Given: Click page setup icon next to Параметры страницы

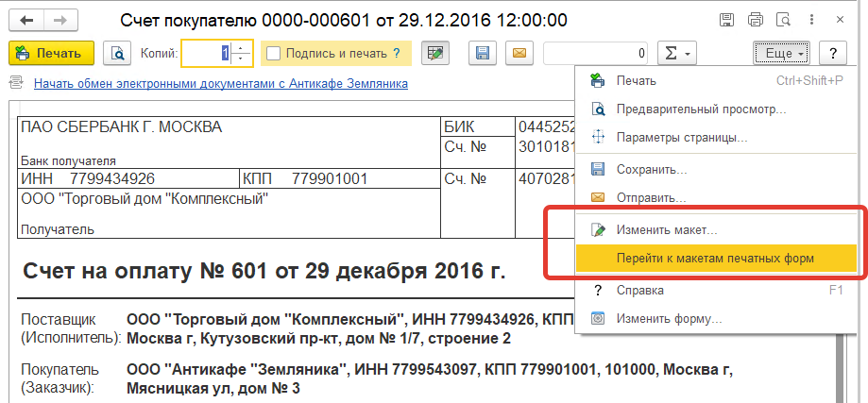Looking at the screenshot, I should pos(599,137).
